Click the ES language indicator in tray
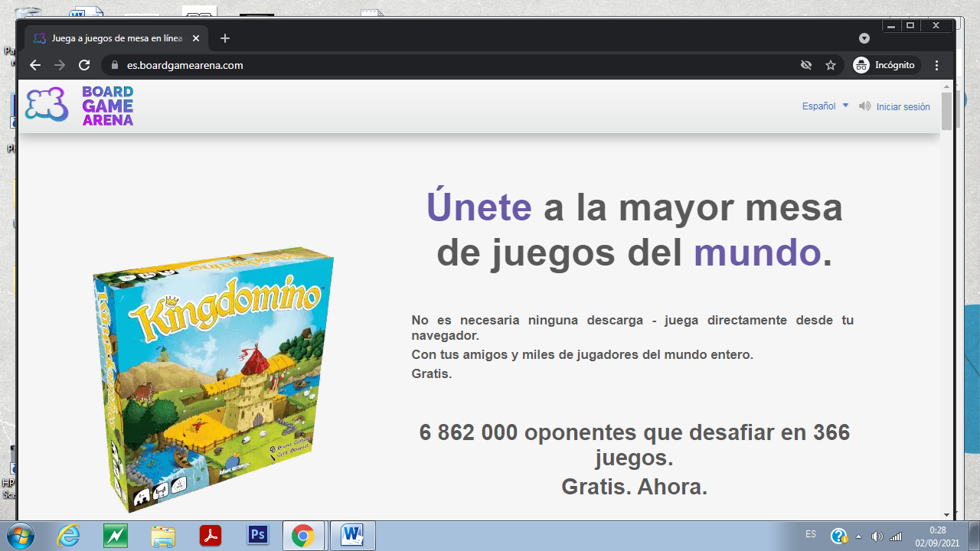 pyautogui.click(x=811, y=534)
